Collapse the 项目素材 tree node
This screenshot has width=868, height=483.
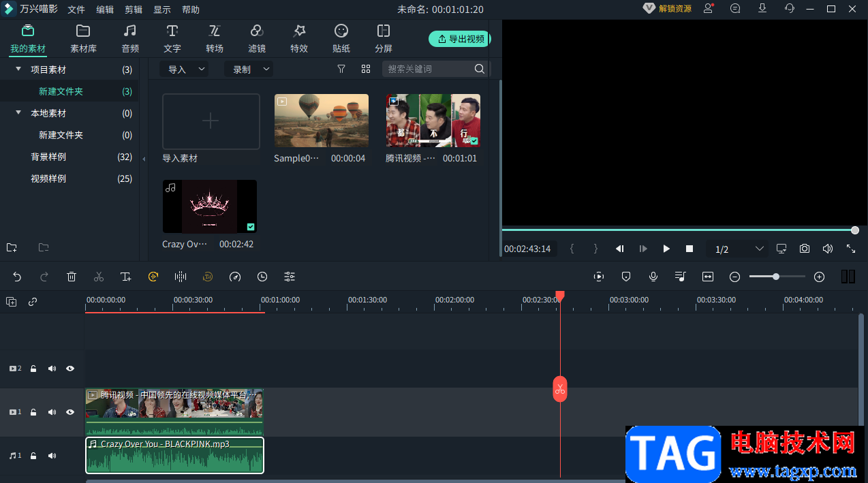[18, 69]
